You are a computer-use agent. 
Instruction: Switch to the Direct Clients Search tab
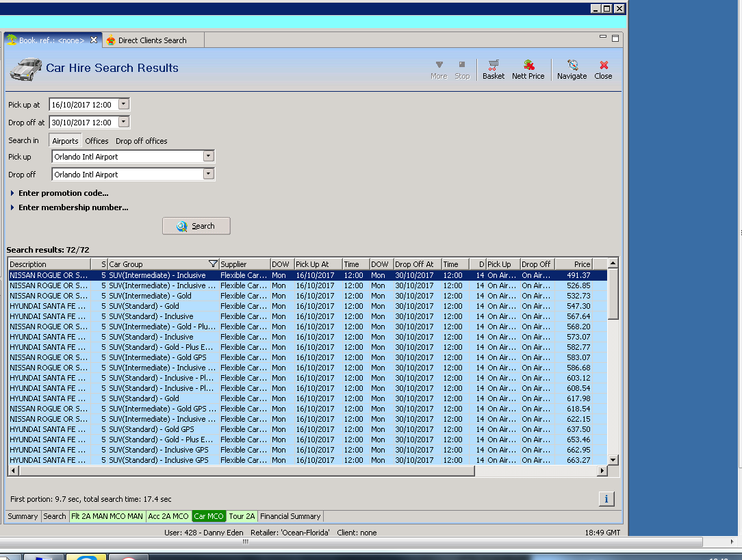pos(151,40)
